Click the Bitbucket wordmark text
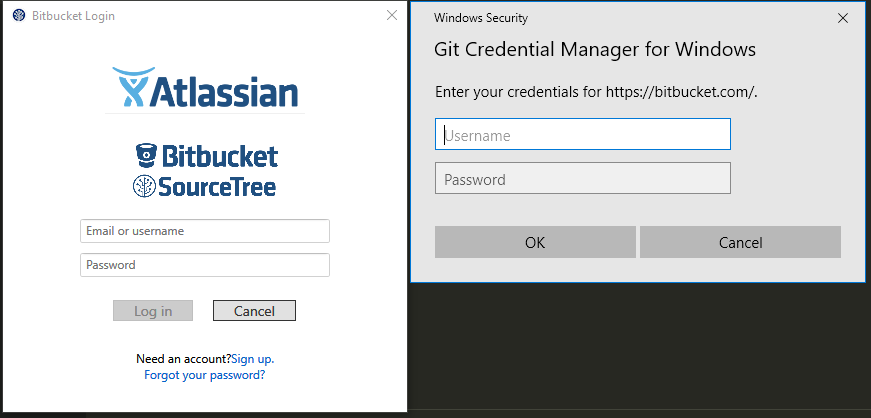The image size is (871, 418). [x=219, y=156]
